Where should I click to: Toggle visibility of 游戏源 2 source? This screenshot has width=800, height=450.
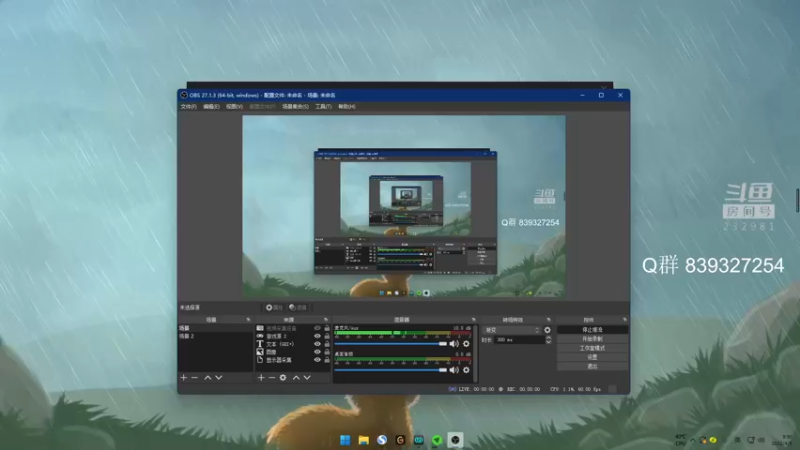pyautogui.click(x=317, y=336)
